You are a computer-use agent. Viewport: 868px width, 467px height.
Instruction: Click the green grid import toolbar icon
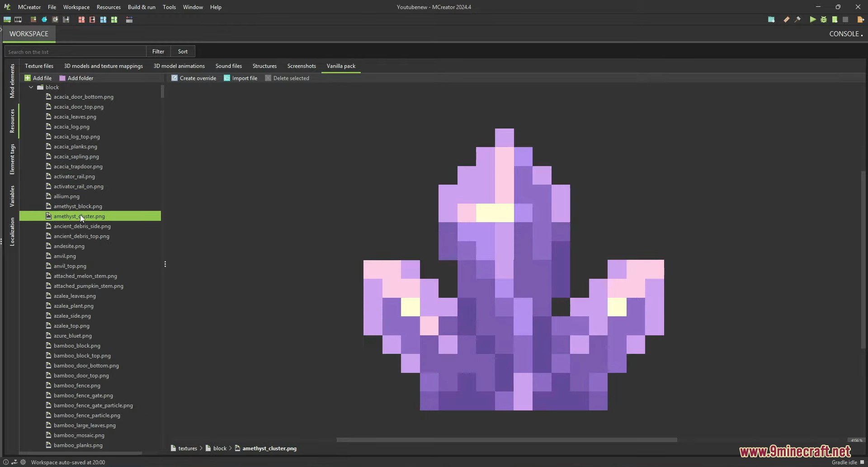click(114, 19)
